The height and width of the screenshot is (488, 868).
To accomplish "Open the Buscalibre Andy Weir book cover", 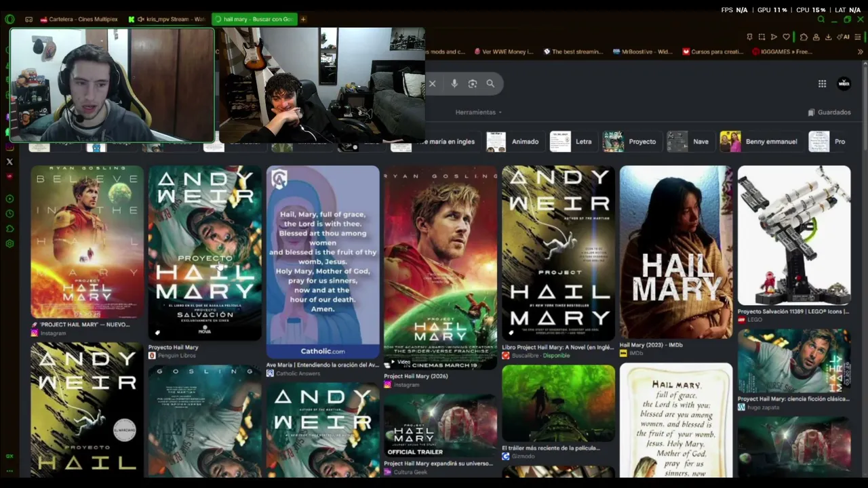I will tap(559, 253).
